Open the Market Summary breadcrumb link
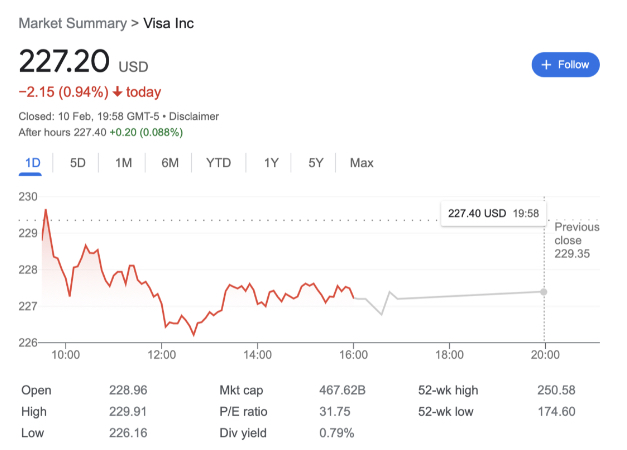This screenshot has width=627, height=450. (73, 23)
